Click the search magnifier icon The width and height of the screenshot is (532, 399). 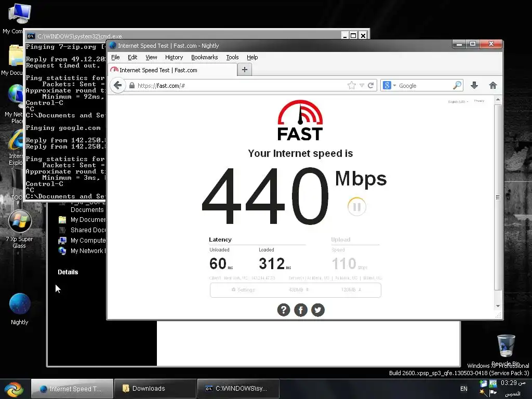point(457,86)
